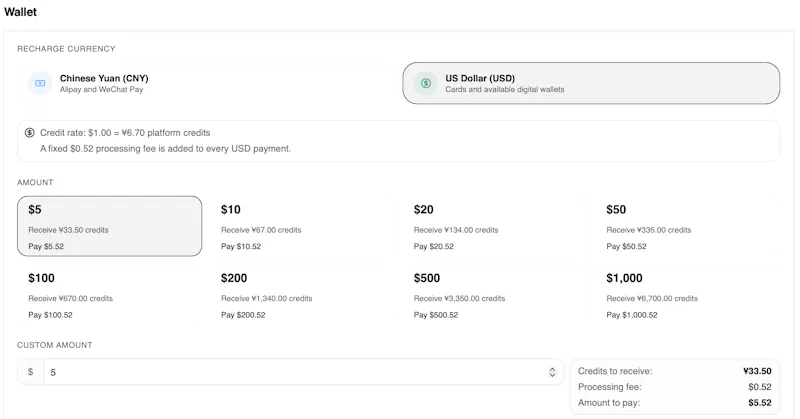
Task: Click the Processing fee row
Action: pos(674,387)
